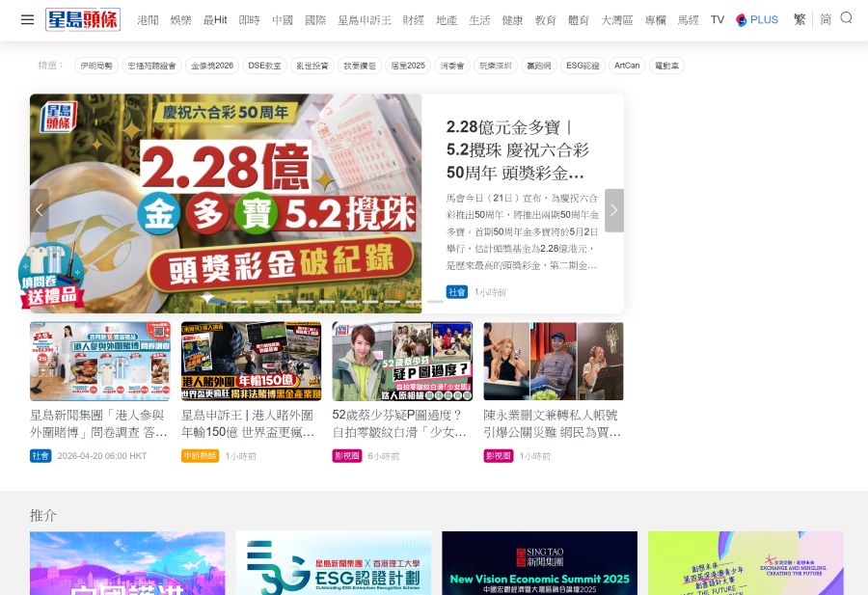
Task: Click the Sing Tao Headline logo
Action: pyautogui.click(x=83, y=19)
